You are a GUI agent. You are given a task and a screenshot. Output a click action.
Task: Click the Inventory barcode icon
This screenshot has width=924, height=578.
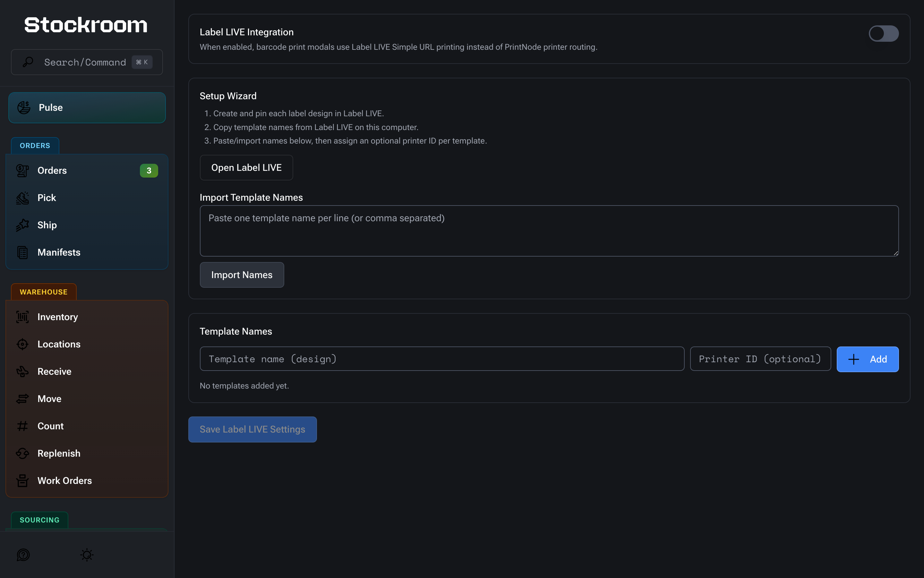click(x=22, y=317)
